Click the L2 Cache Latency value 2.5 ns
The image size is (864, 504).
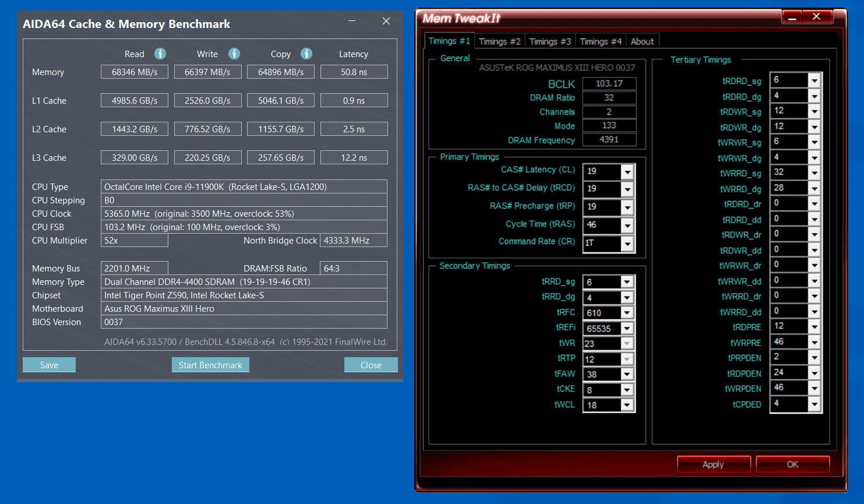coord(354,129)
